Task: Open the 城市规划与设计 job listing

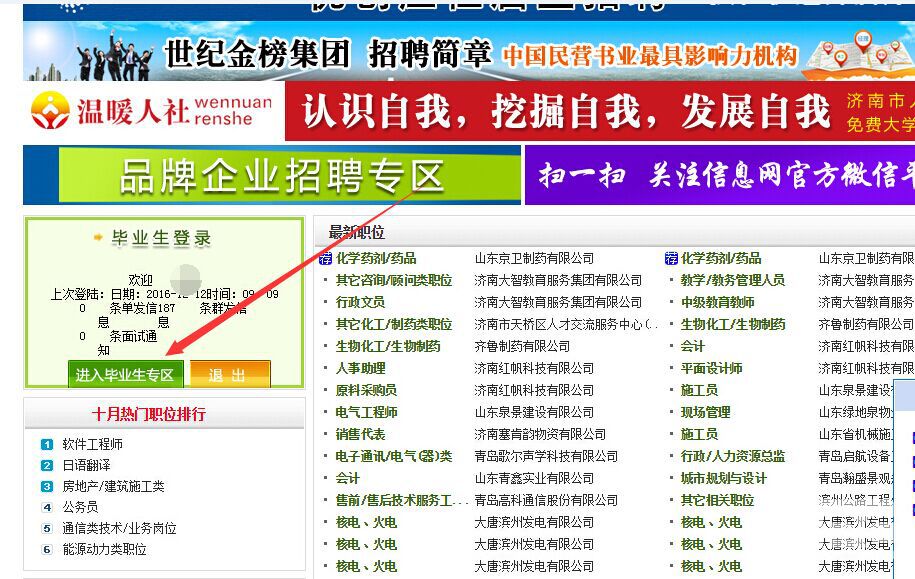Action: click(x=724, y=478)
